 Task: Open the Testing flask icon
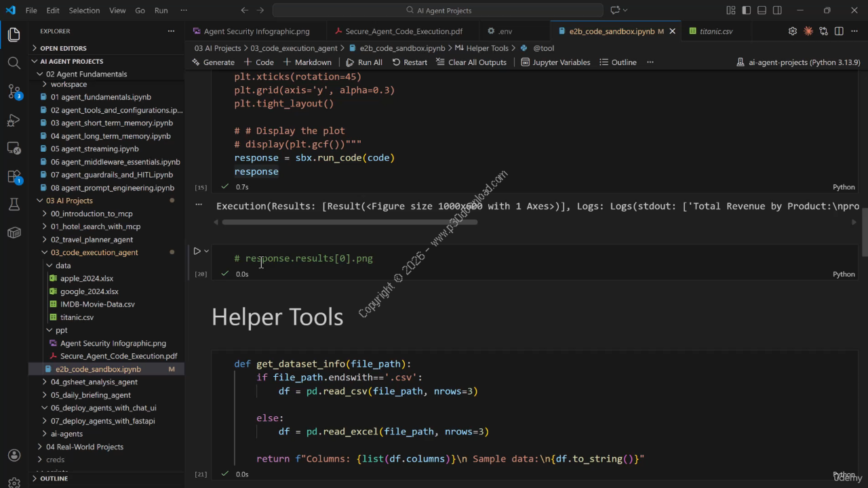pyautogui.click(x=14, y=204)
